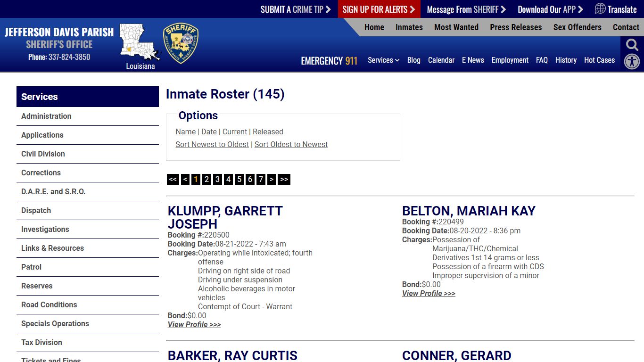This screenshot has height=362, width=644.
Task: Open Hot Cases page
Action: [x=600, y=60]
